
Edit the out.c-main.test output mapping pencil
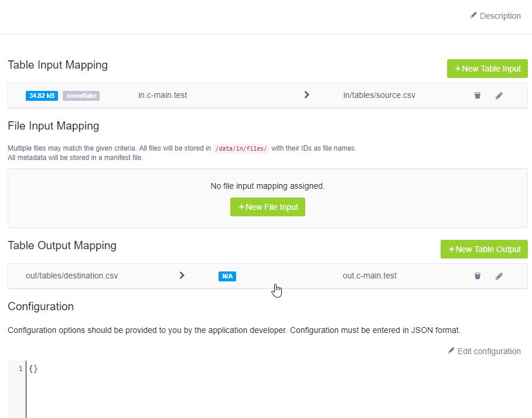499,276
